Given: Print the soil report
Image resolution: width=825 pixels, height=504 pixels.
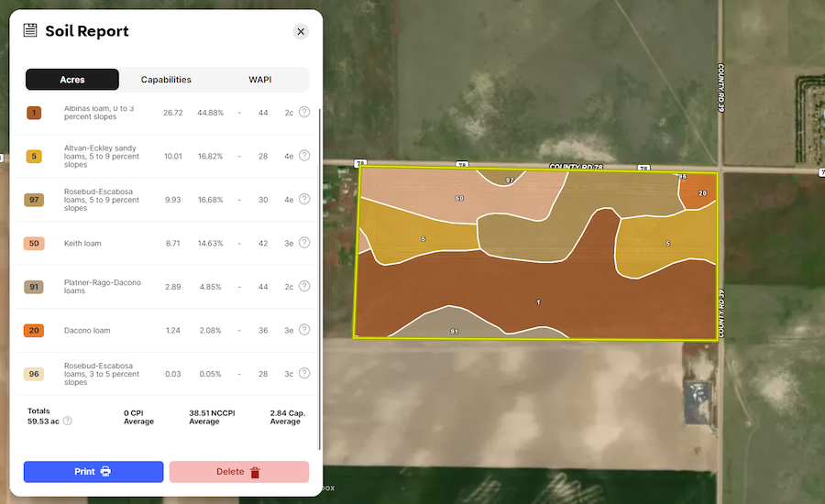Looking at the screenshot, I should (x=93, y=472).
